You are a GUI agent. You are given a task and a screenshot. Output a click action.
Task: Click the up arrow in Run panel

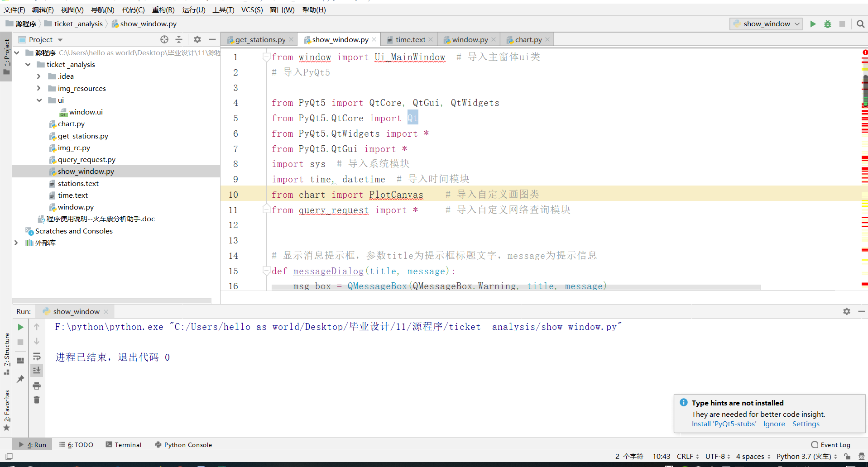37,327
